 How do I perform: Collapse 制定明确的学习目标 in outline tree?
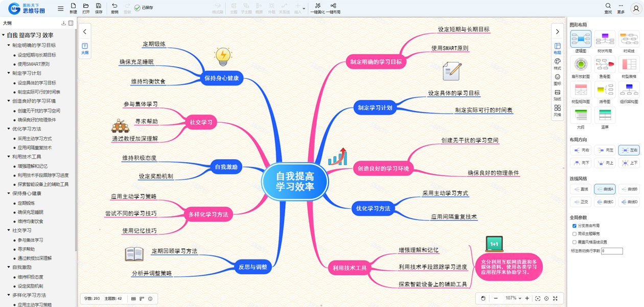(x=9, y=45)
